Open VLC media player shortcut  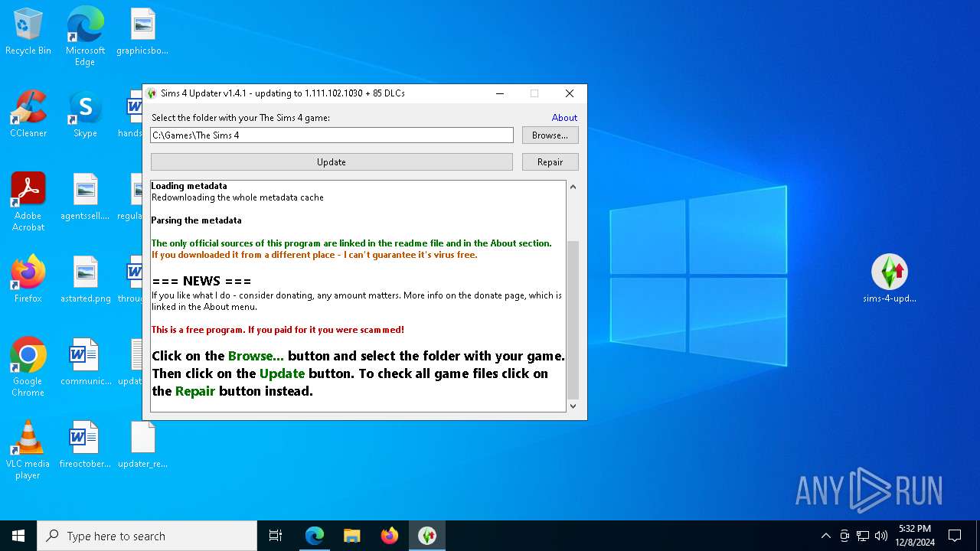(x=28, y=450)
